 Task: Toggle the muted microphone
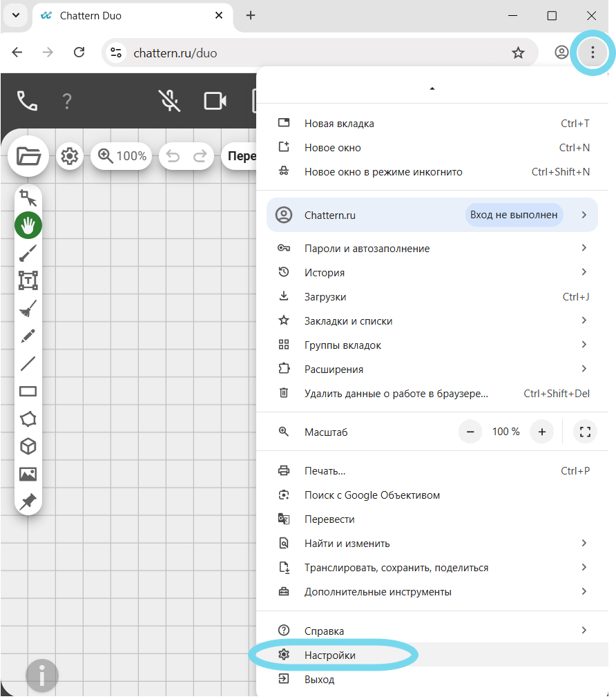(171, 101)
